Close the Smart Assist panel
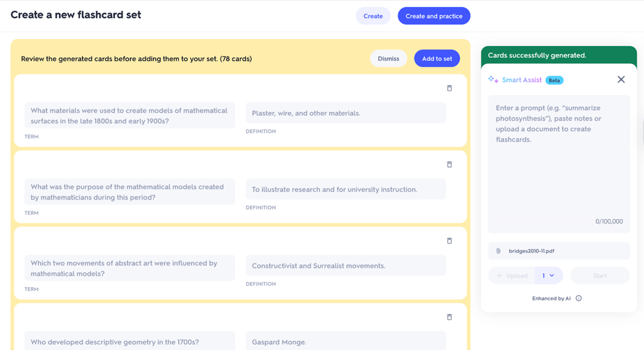This screenshot has width=644, height=350. click(x=621, y=80)
